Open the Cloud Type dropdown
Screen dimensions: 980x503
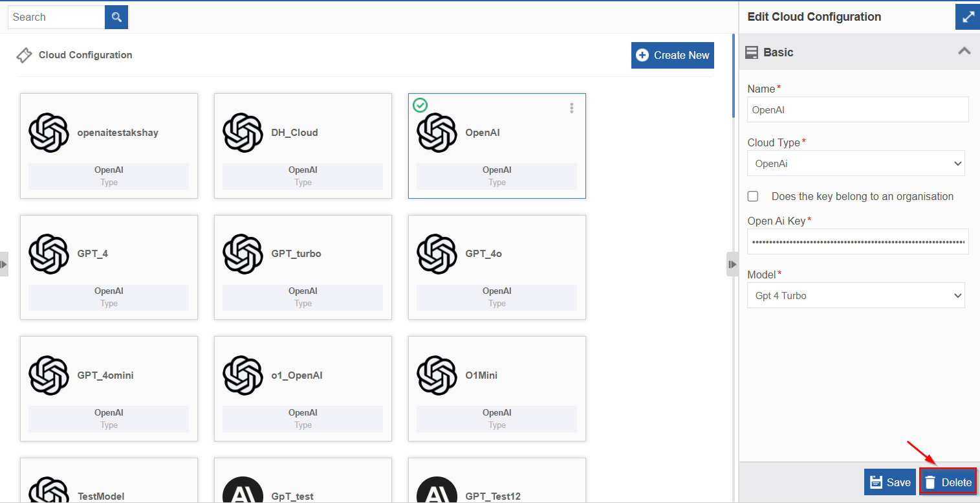(x=856, y=164)
